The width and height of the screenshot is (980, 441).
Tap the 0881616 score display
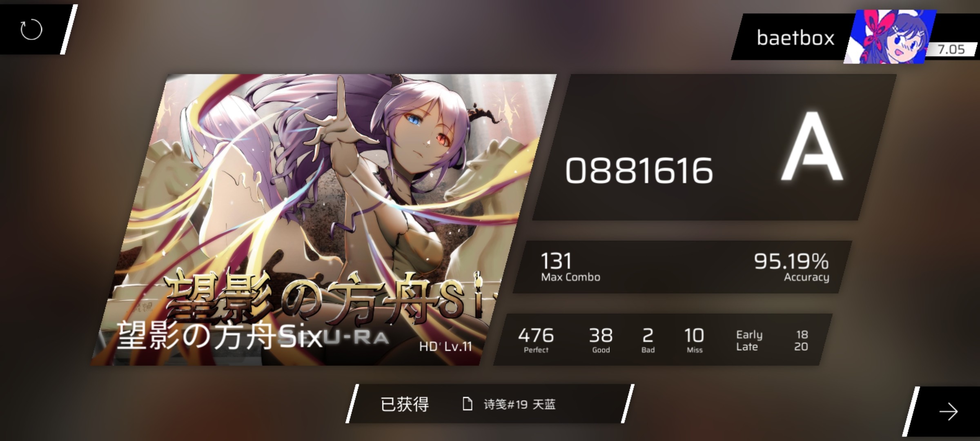(639, 171)
